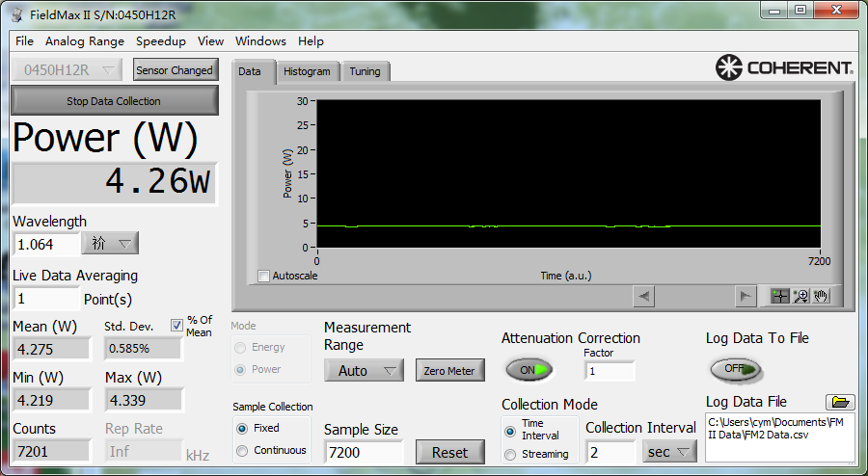Viewport: 868px width, 476px height.
Task: Click the Collection Interval value field
Action: [x=610, y=453]
